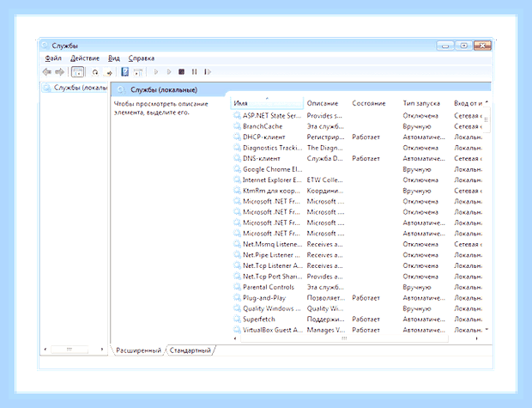Click the gear icon of DHCP-клиент row
Screen dimensions: 532x408
[x=237, y=137]
